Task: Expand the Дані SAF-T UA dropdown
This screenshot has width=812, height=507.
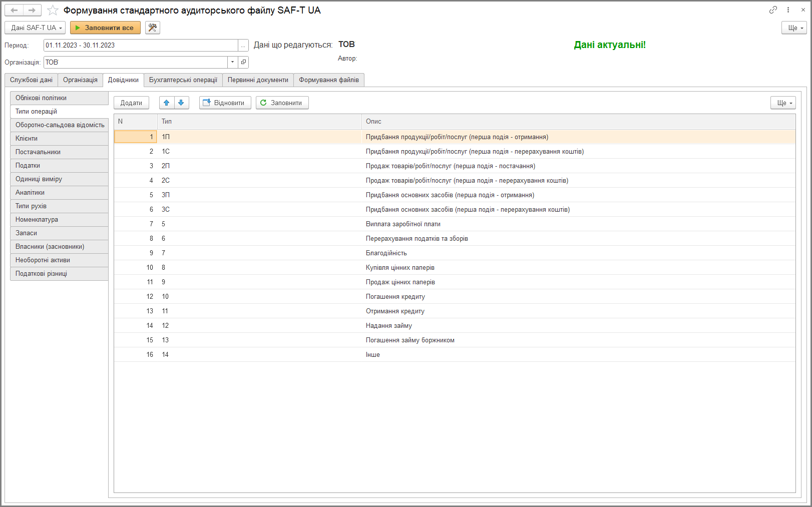Action: coord(35,28)
